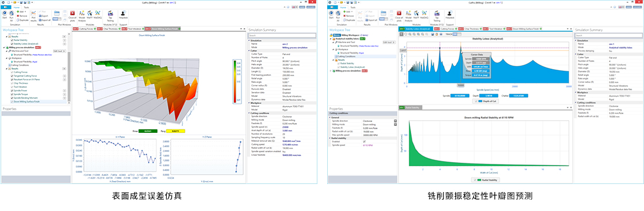This screenshot has height=211, width=644.
Task: Open Modal Analysis module in right window
Action: coord(409,15)
